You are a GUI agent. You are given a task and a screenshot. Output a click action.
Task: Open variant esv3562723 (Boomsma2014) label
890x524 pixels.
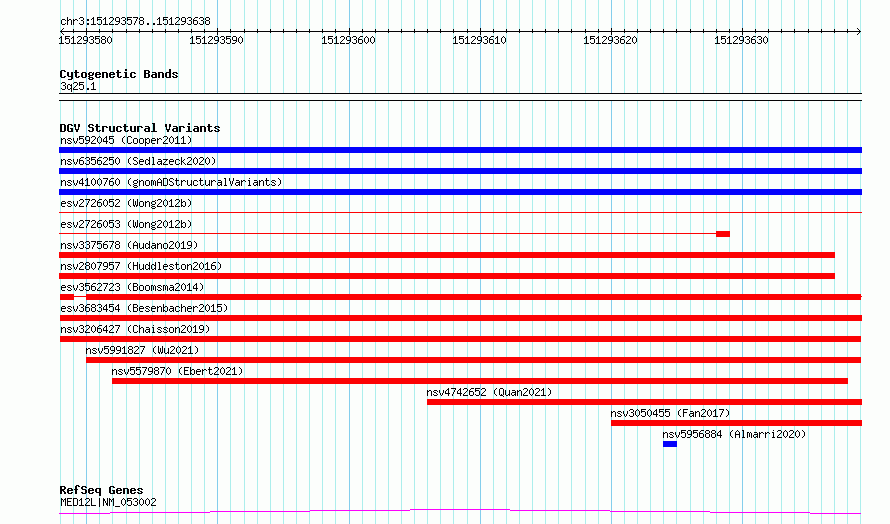(x=132, y=287)
